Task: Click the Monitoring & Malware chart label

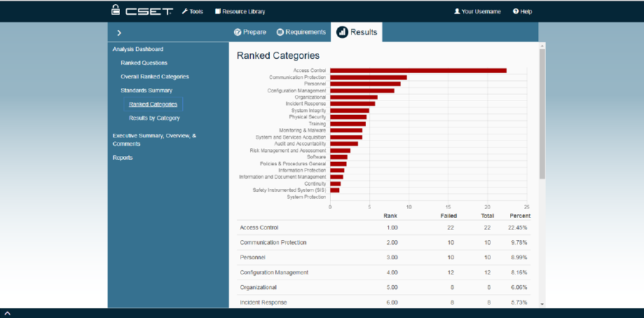Action: click(303, 130)
